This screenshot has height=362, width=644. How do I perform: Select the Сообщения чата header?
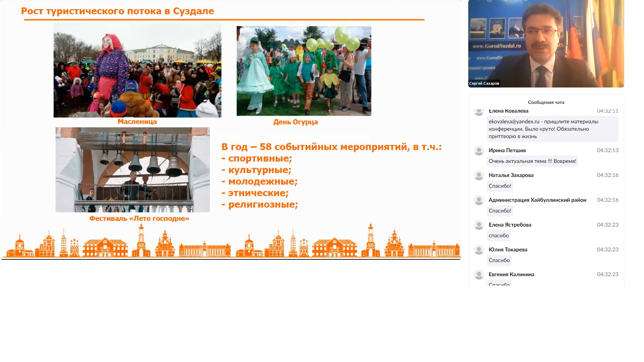[x=546, y=102]
